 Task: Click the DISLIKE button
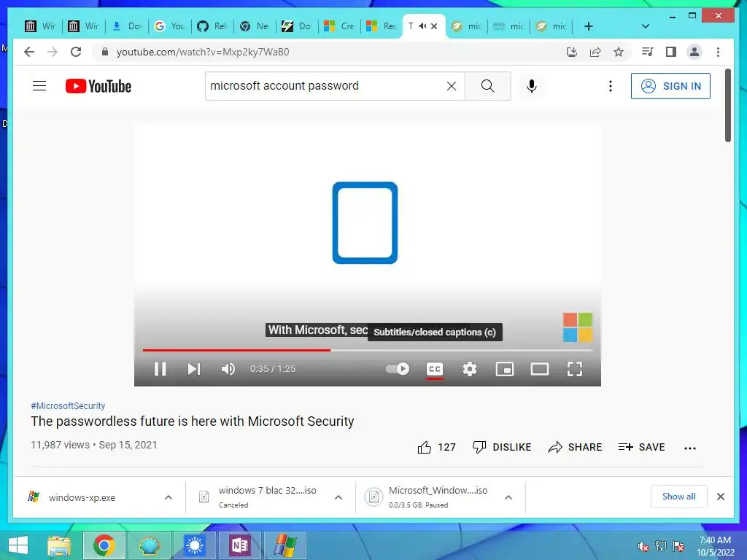pyautogui.click(x=502, y=447)
